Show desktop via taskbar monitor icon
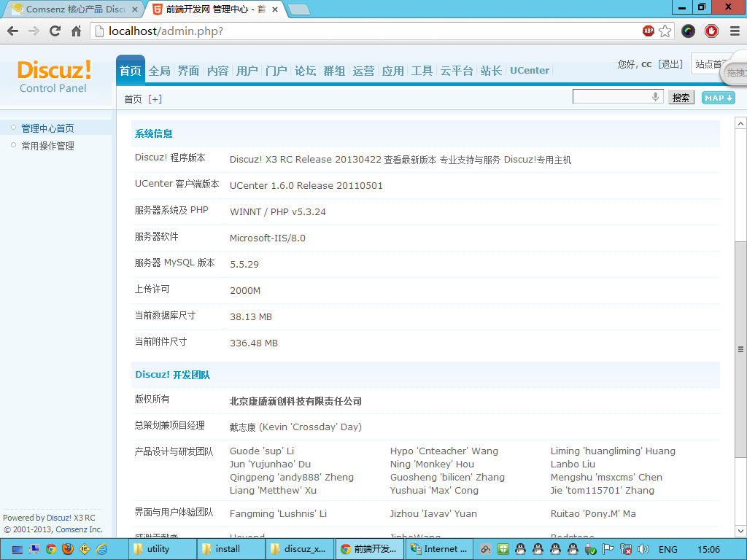This screenshot has height=560, width=747. [x=18, y=550]
